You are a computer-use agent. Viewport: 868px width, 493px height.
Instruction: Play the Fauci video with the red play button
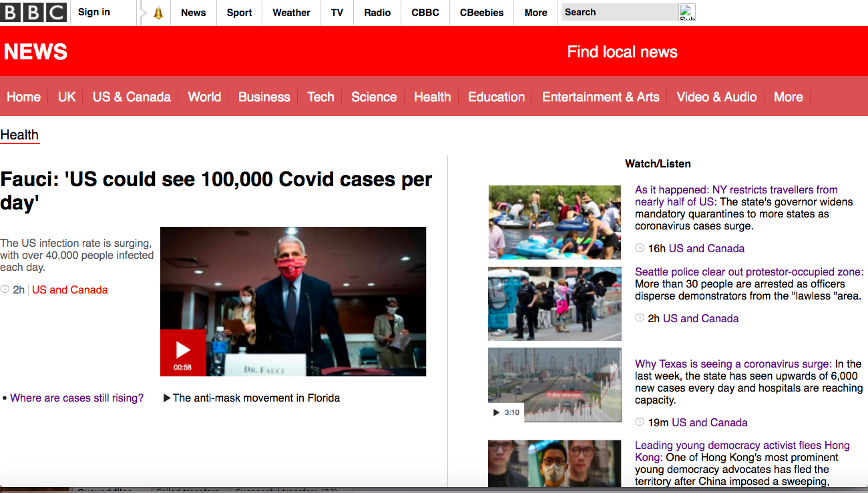(183, 352)
